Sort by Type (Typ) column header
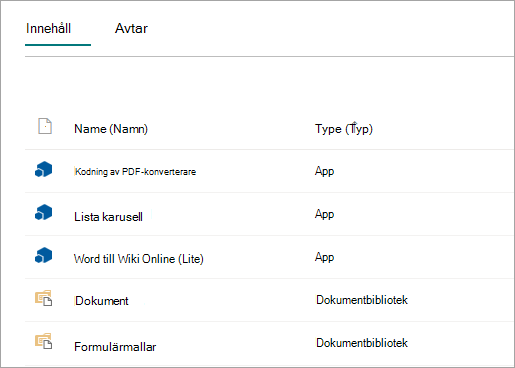The height and width of the screenshot is (368, 515). [x=344, y=129]
